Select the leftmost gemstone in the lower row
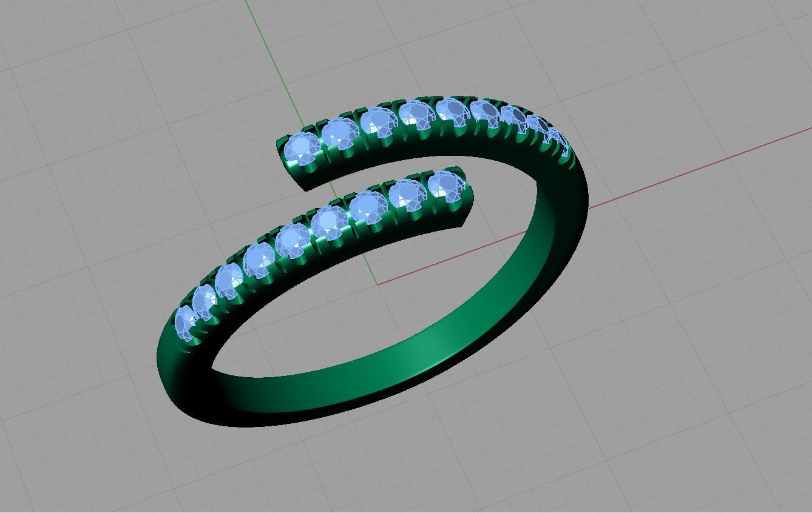The height and width of the screenshot is (513, 812). pyautogui.click(x=186, y=321)
